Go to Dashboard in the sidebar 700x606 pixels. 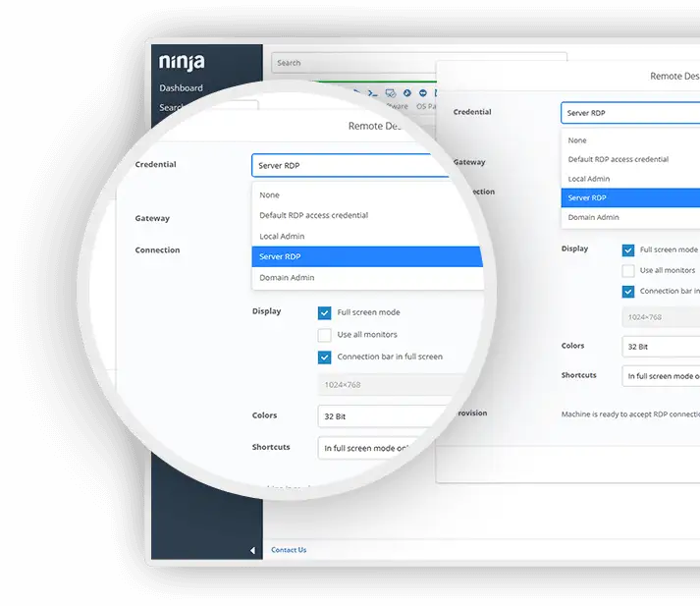181,88
